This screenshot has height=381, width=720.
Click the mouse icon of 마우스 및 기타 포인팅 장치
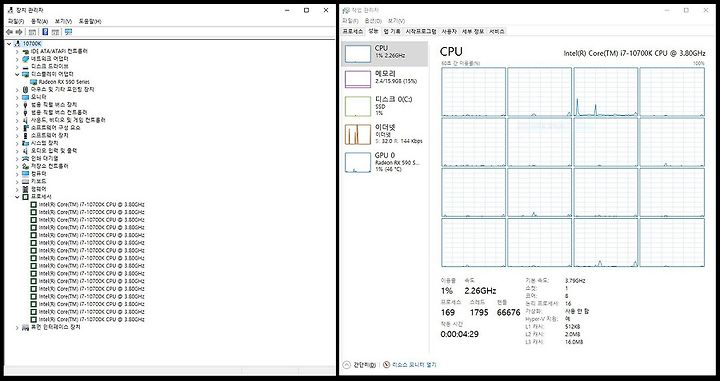pyautogui.click(x=25, y=90)
